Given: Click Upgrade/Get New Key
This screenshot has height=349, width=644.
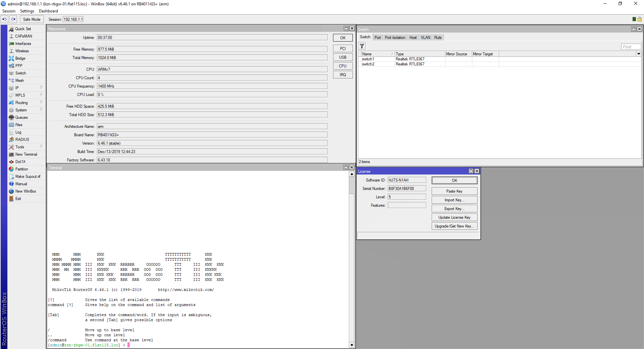Looking at the screenshot, I should (454, 226).
